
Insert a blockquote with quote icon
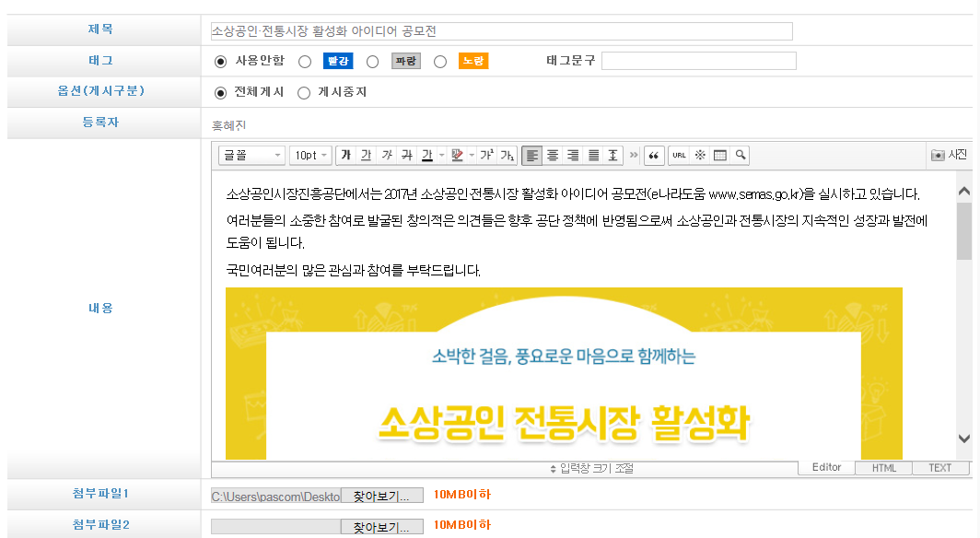click(x=654, y=156)
